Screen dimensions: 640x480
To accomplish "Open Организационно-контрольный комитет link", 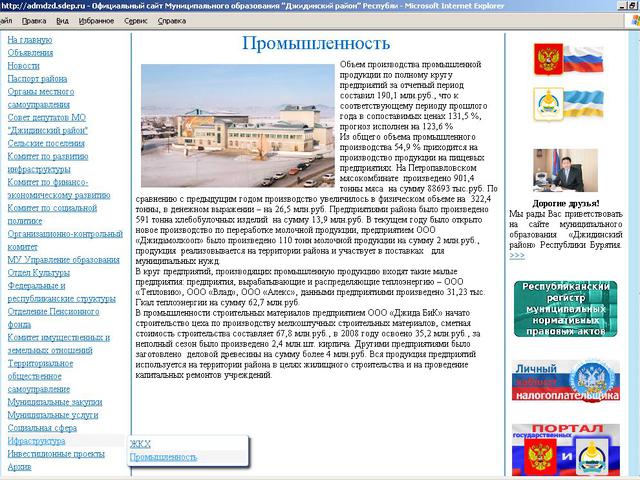I will (x=65, y=240).
